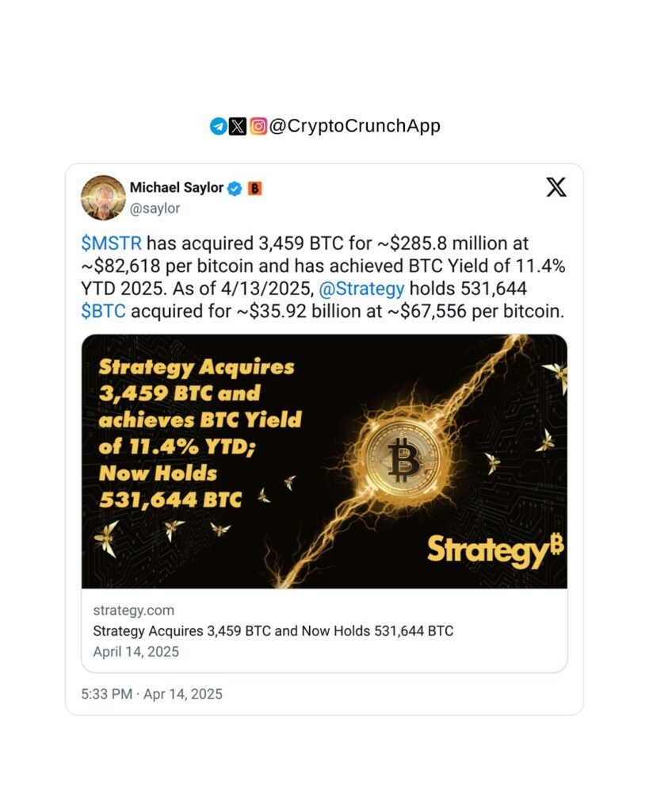Screen dimensions: 649x812
Task: Click the gold Bitcoin coin graphic
Action: [x=403, y=458]
